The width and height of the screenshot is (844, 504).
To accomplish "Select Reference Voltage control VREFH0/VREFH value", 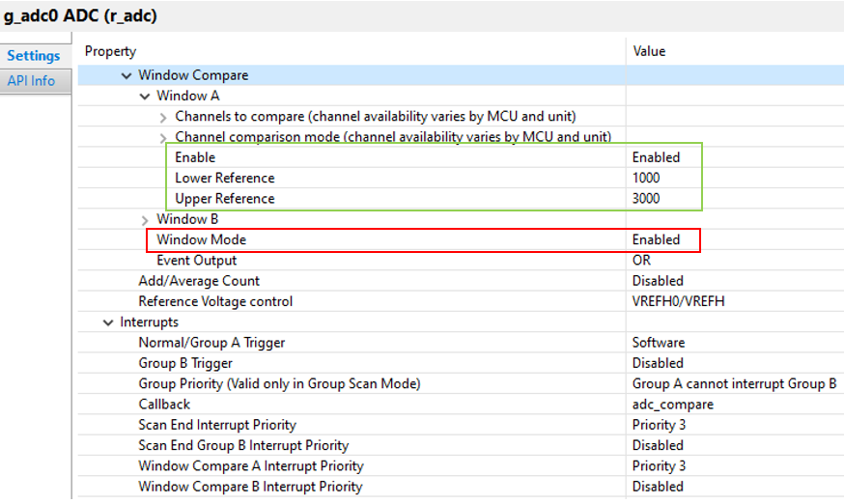I will click(x=678, y=301).
